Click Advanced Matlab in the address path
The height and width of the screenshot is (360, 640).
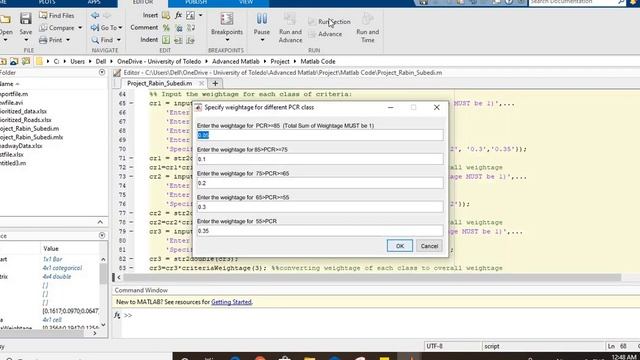(236, 61)
